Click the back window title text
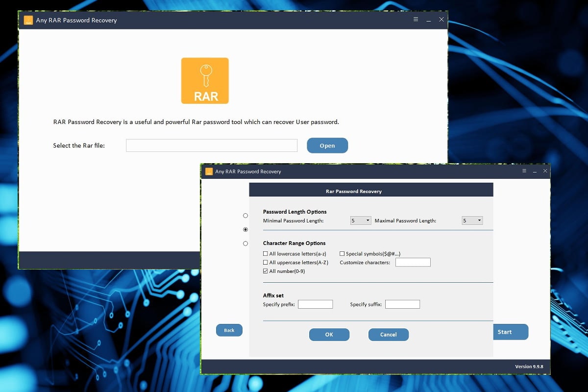Viewport: 588px width, 392px height. click(76, 20)
